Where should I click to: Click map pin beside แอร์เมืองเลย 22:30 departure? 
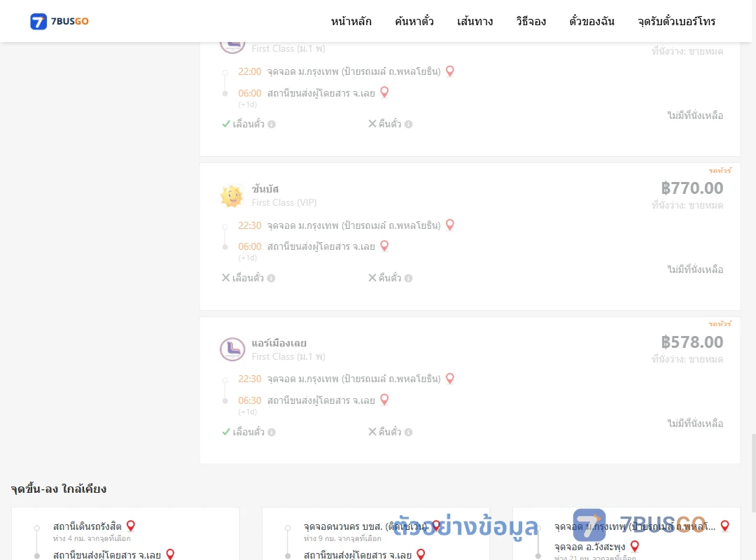coord(450,379)
